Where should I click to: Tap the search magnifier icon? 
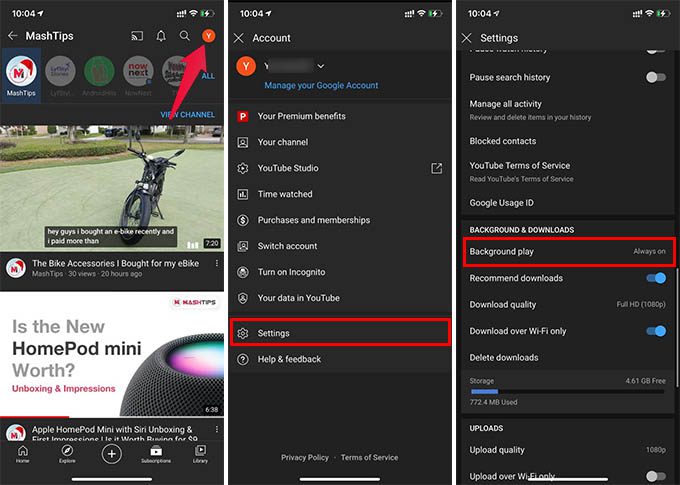point(185,36)
